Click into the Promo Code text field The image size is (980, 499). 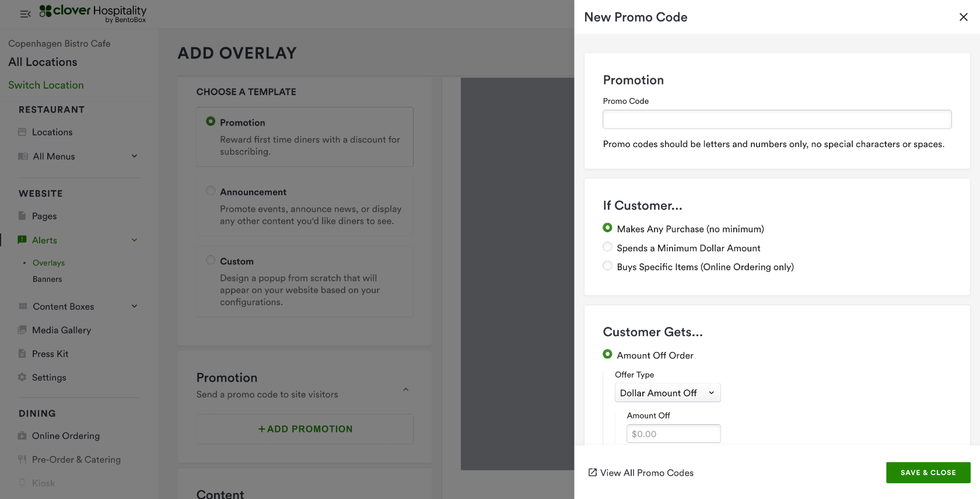click(x=777, y=120)
